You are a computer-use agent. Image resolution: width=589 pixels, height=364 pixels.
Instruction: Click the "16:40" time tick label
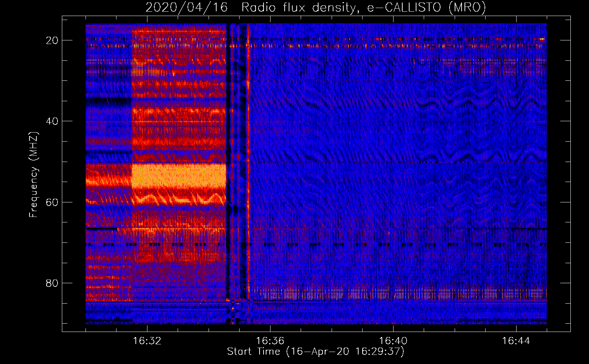tap(393, 341)
